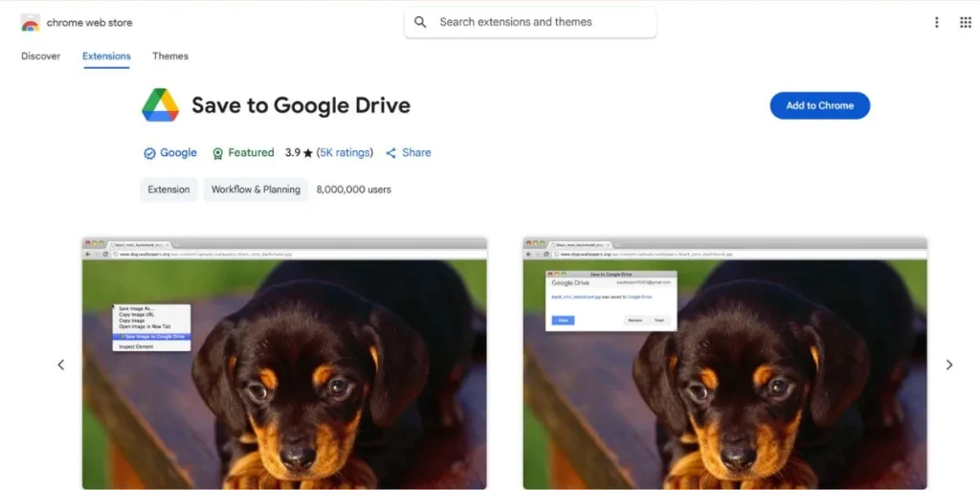Viewport: 980px width, 490px height.
Task: Click the 'Save to Google Drive' heading
Action: click(301, 105)
